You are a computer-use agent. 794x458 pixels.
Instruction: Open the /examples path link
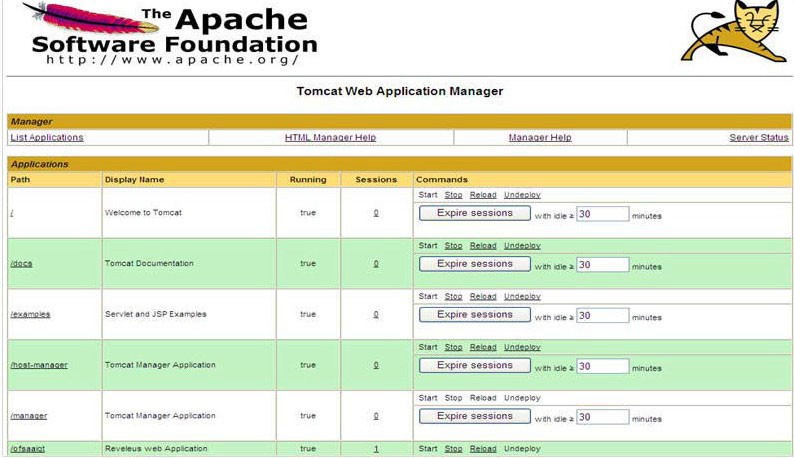pos(30,314)
